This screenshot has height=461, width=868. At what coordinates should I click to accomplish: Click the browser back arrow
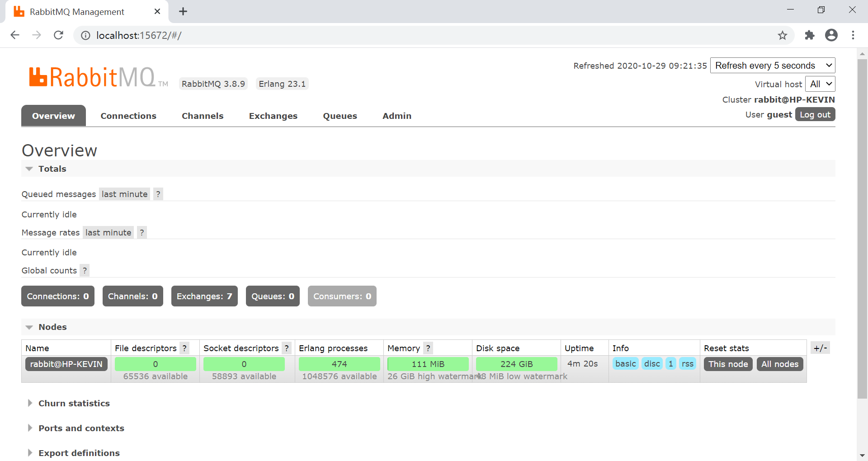(x=15, y=35)
